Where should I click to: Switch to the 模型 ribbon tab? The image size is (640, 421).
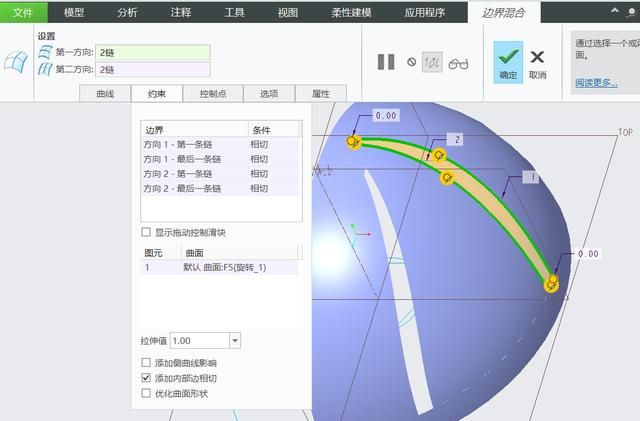click(x=74, y=13)
